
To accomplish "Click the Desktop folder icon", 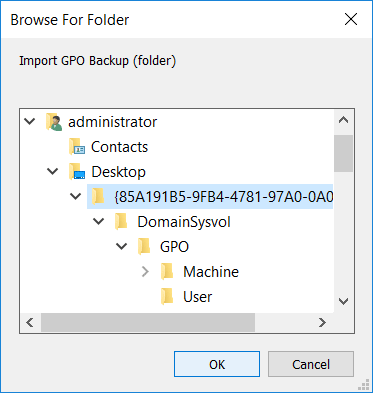I will (x=77, y=172).
